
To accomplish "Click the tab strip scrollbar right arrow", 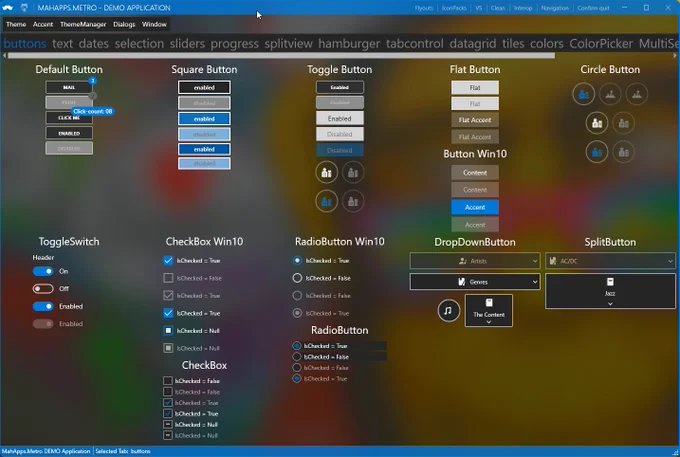I will (x=675, y=55).
